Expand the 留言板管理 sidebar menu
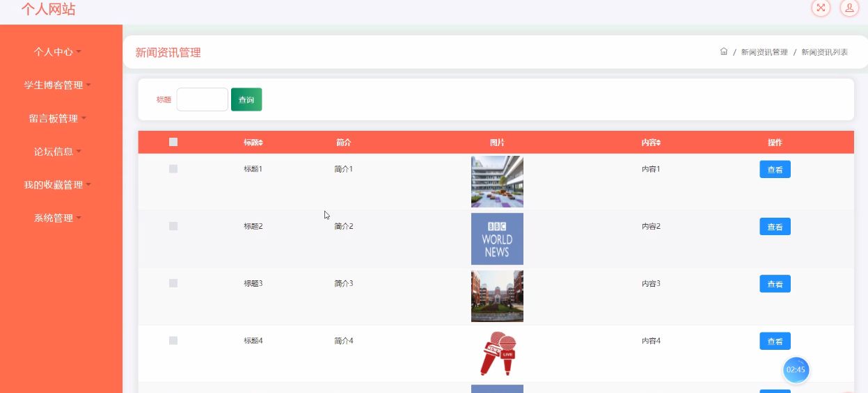Image resolution: width=868 pixels, height=393 pixels. point(58,119)
